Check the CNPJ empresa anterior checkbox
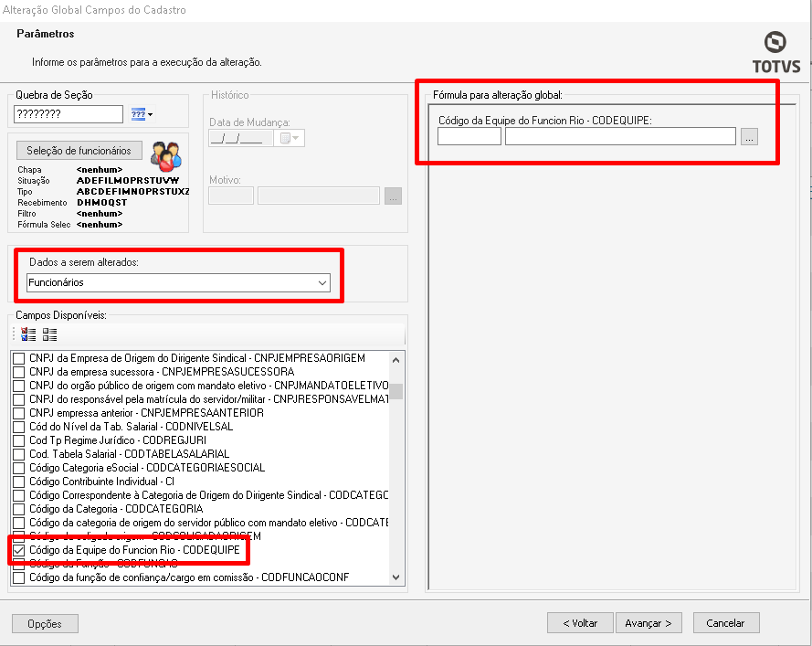Viewport: 812px width, 646px height. (17, 411)
